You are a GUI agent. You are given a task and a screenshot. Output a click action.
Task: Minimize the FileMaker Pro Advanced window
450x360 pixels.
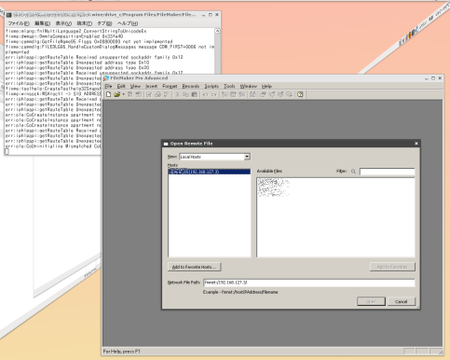(x=426, y=78)
